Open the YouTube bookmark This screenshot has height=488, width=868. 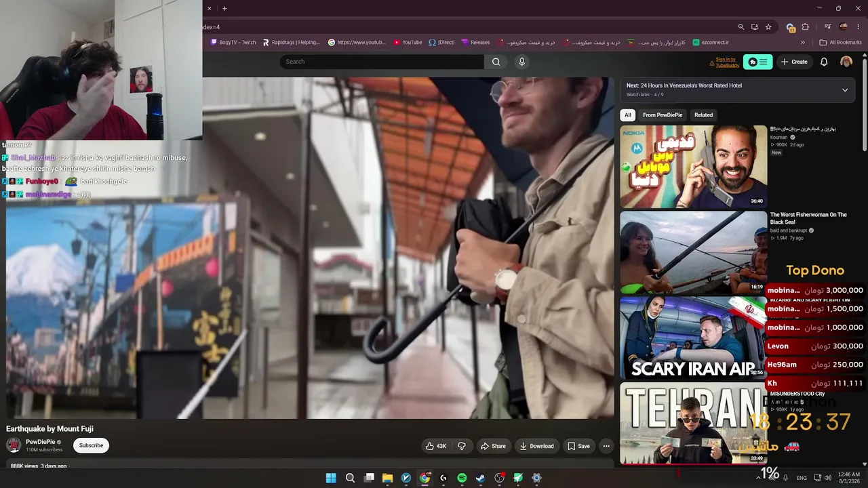(x=408, y=42)
